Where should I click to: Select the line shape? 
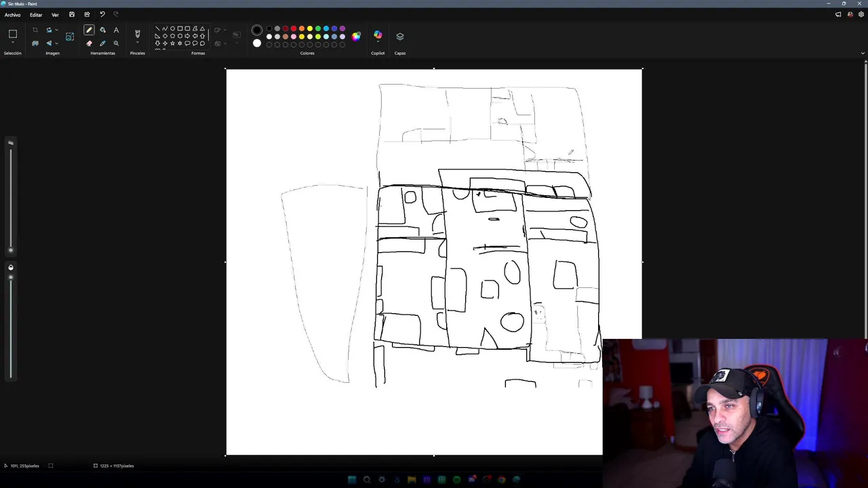click(x=157, y=28)
